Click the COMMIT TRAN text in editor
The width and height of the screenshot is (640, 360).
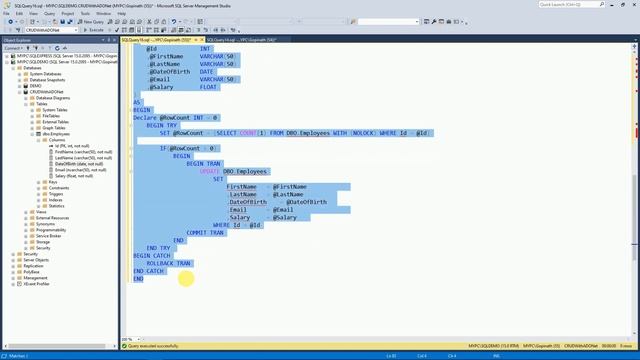click(205, 233)
